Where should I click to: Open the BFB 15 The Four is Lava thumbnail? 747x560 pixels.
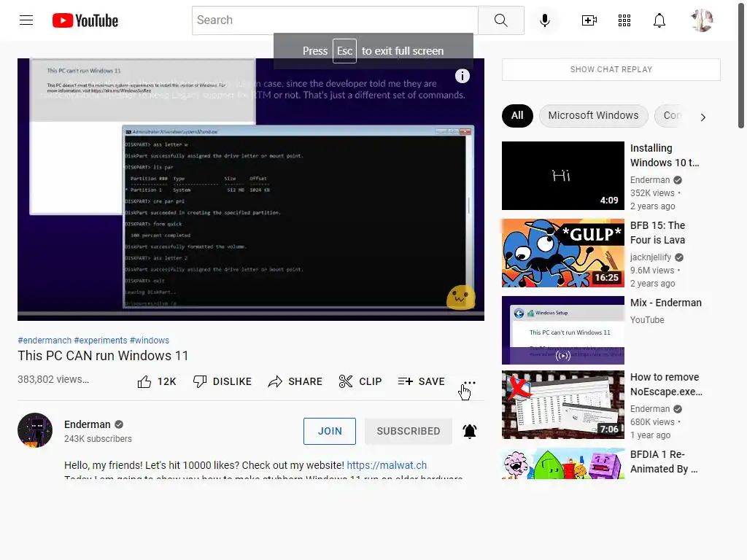[x=562, y=253]
